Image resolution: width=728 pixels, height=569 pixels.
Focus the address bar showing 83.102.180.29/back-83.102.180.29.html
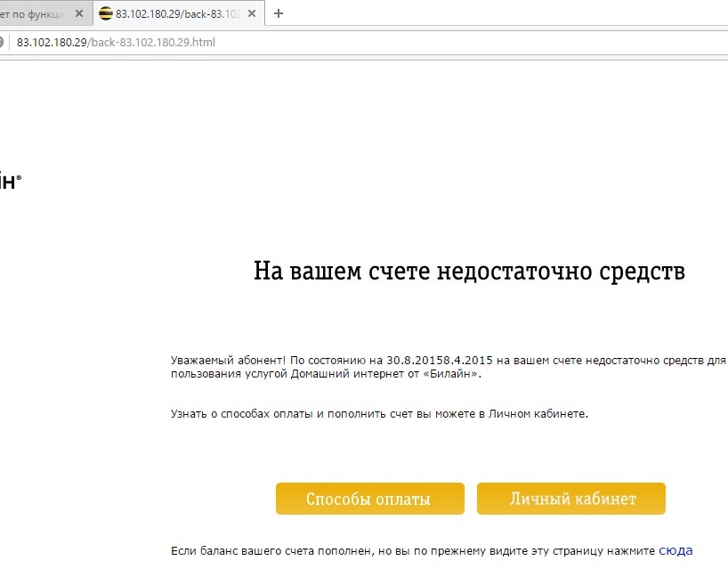[362, 42]
